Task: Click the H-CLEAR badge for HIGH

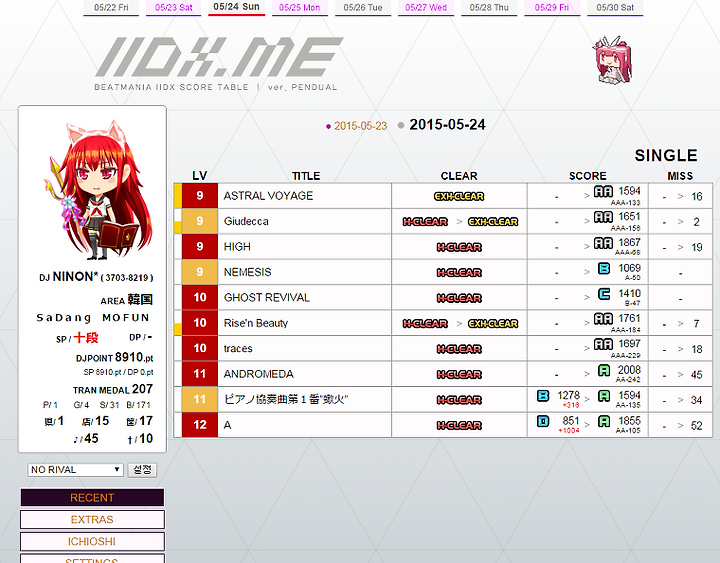Action: pos(459,248)
